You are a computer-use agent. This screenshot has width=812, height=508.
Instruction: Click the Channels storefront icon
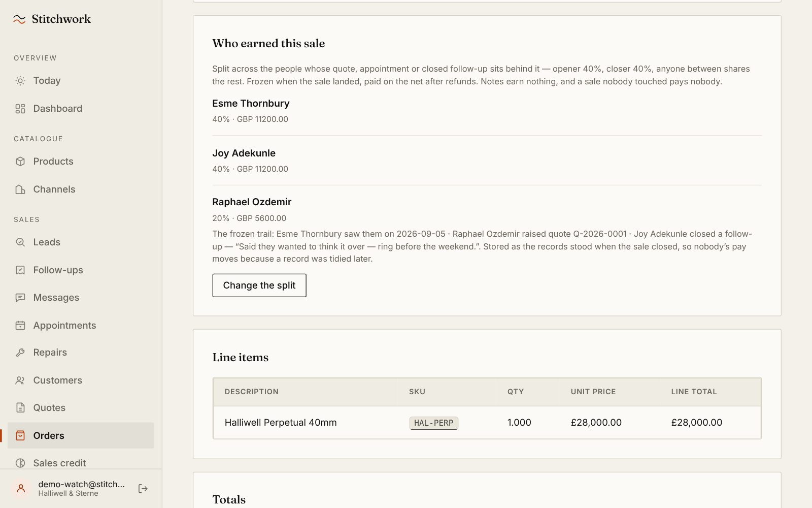[20, 189]
